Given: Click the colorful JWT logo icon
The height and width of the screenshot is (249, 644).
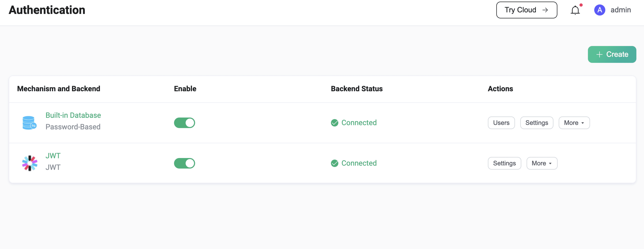Looking at the screenshot, I should (x=30, y=163).
